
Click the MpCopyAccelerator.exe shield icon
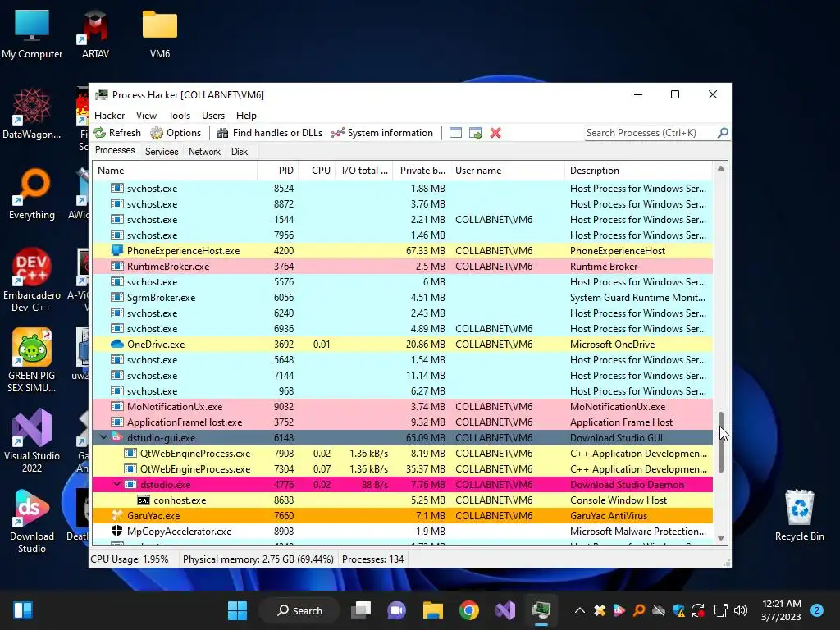[116, 531]
